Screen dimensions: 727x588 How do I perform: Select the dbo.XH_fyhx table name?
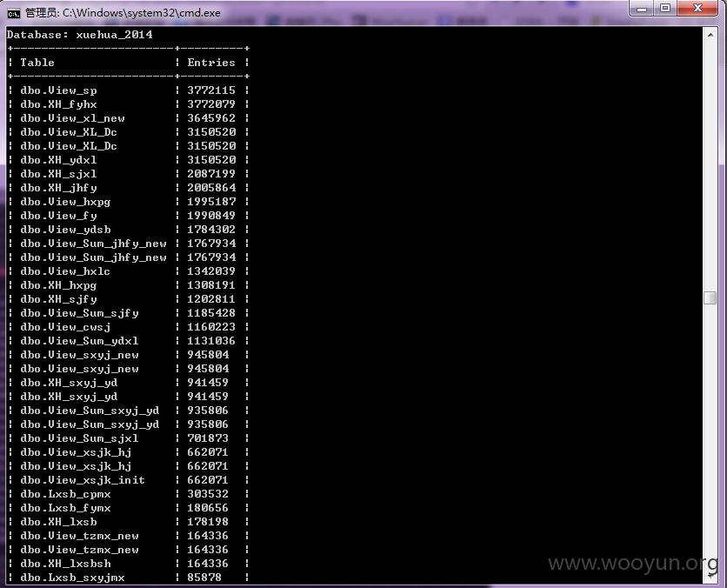[x=58, y=104]
